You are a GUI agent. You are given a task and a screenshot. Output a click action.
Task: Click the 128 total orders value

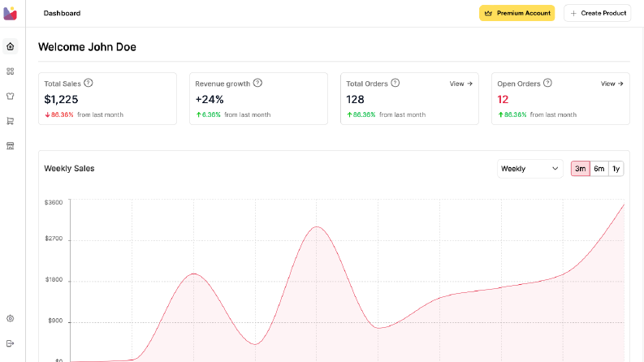pyautogui.click(x=355, y=99)
